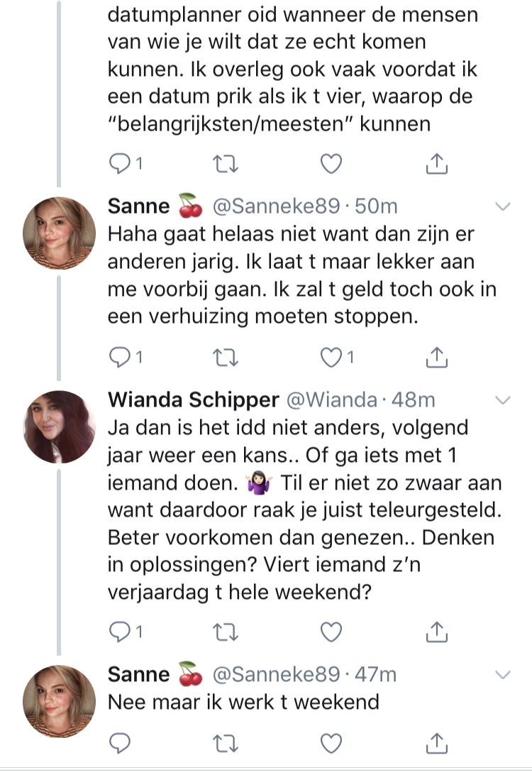Like Wianda Schipper's tweet

click(x=330, y=629)
